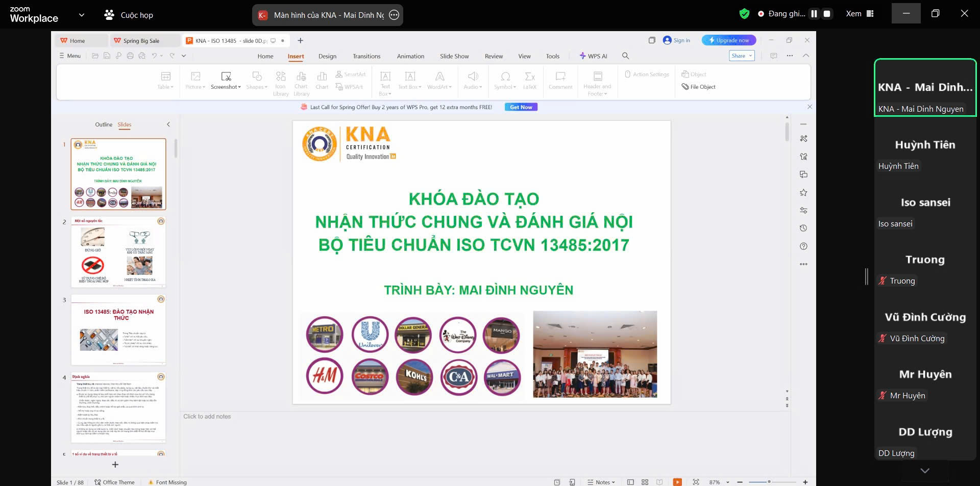
Task: Open the Slide Show ribbon tab
Action: [454, 56]
